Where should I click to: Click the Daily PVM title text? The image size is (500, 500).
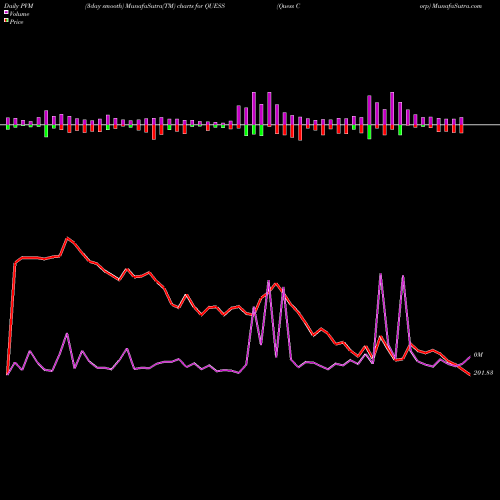click(x=19, y=6)
